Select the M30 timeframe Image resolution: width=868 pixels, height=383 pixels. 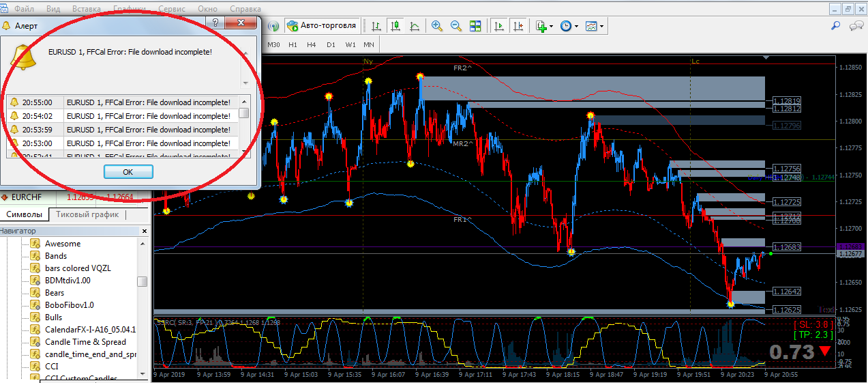coord(273,44)
